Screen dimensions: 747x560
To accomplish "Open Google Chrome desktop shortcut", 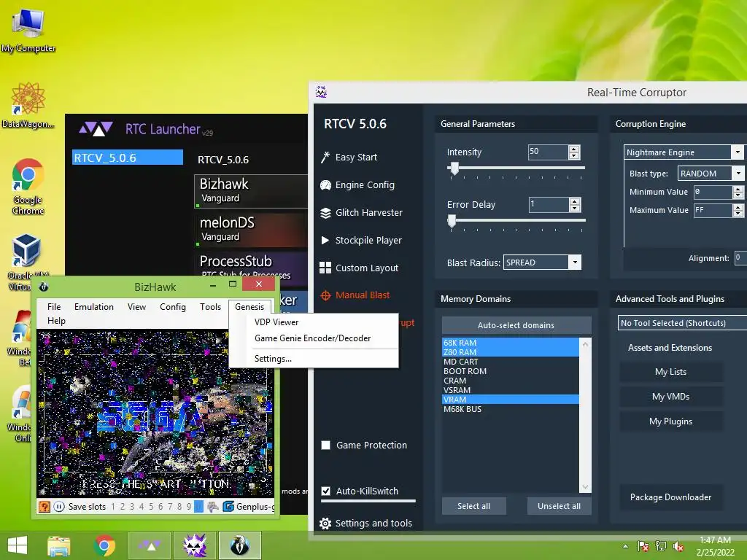I will (x=28, y=186).
